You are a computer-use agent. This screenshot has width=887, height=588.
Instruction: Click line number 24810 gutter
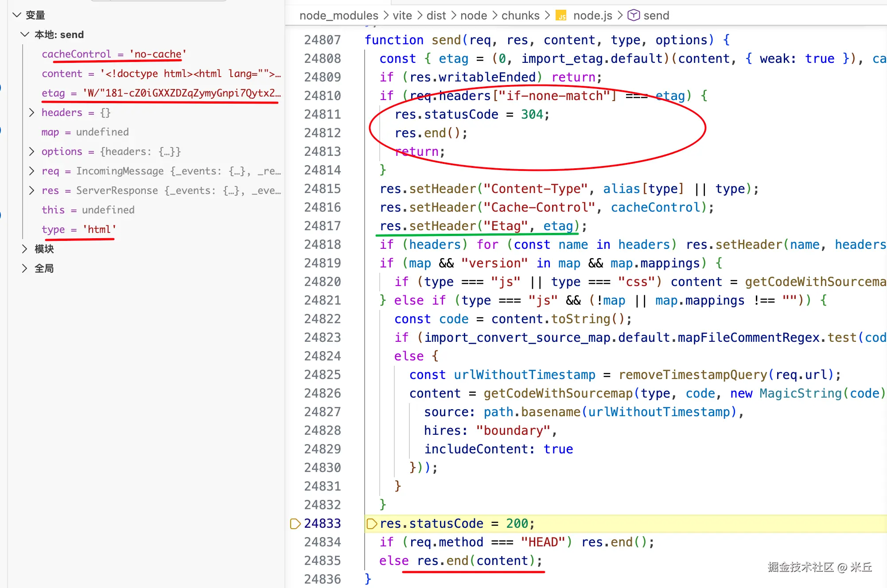point(323,96)
